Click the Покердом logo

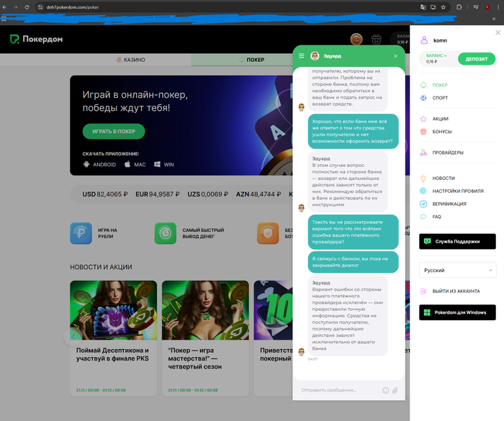(36, 39)
